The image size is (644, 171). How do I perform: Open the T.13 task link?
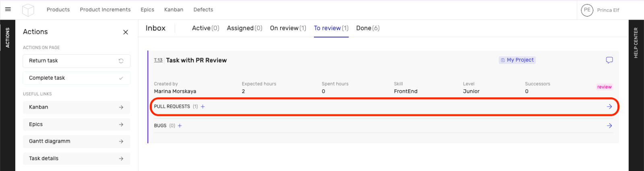(x=158, y=60)
